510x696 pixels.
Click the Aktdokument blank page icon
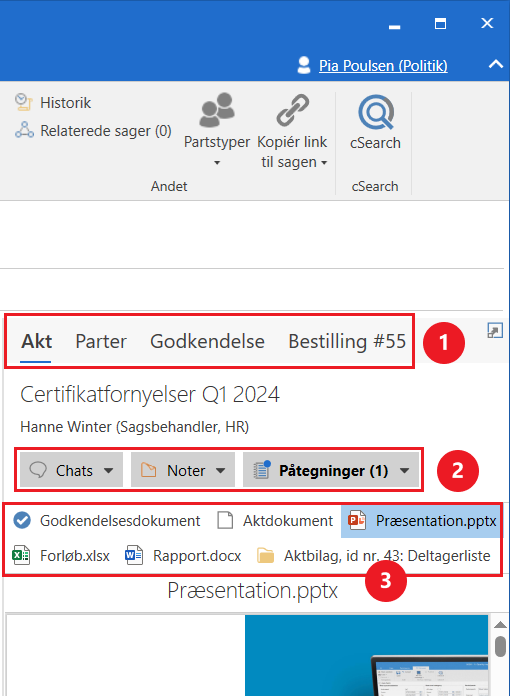(x=225, y=520)
